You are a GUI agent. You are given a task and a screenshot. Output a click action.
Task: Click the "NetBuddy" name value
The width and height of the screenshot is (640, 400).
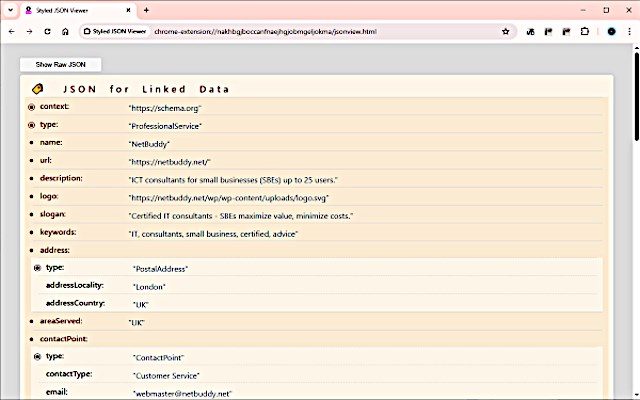pos(149,144)
